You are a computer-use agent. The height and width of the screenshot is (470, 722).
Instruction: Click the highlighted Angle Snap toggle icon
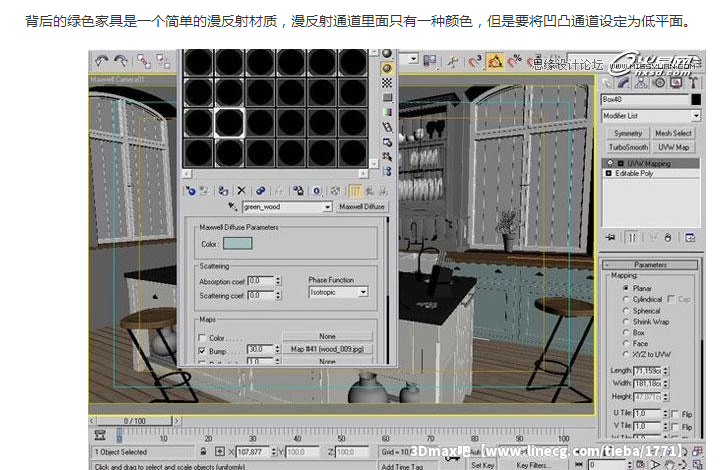pos(494,62)
